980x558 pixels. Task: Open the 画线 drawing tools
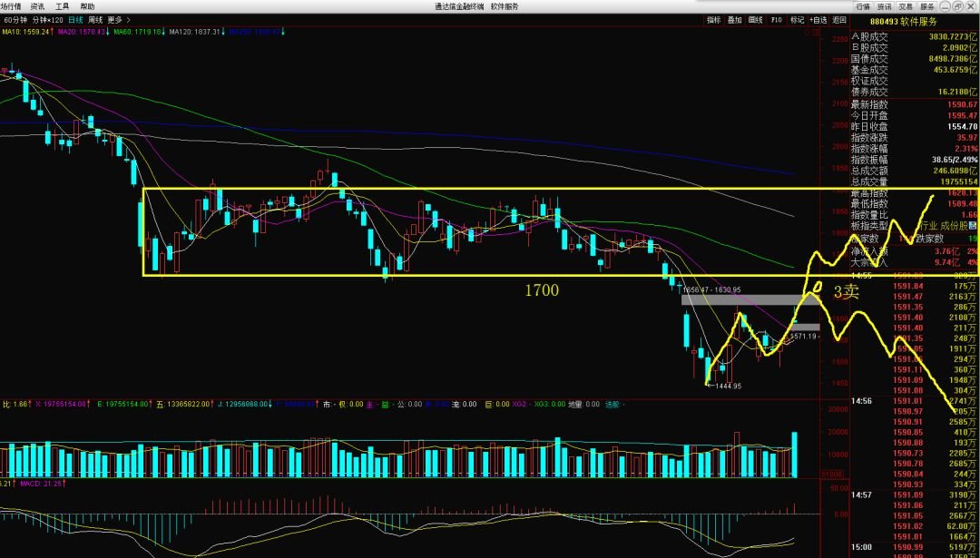(756, 20)
